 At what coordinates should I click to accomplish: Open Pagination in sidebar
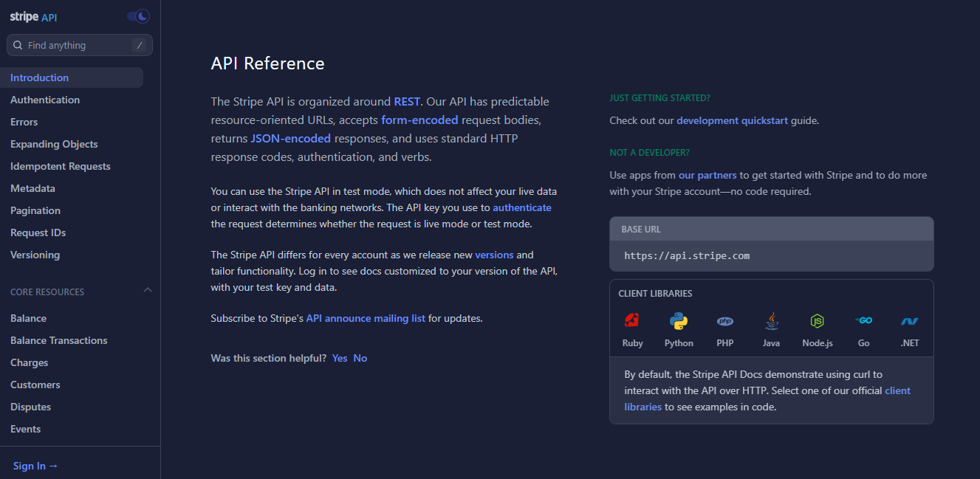[x=35, y=210]
